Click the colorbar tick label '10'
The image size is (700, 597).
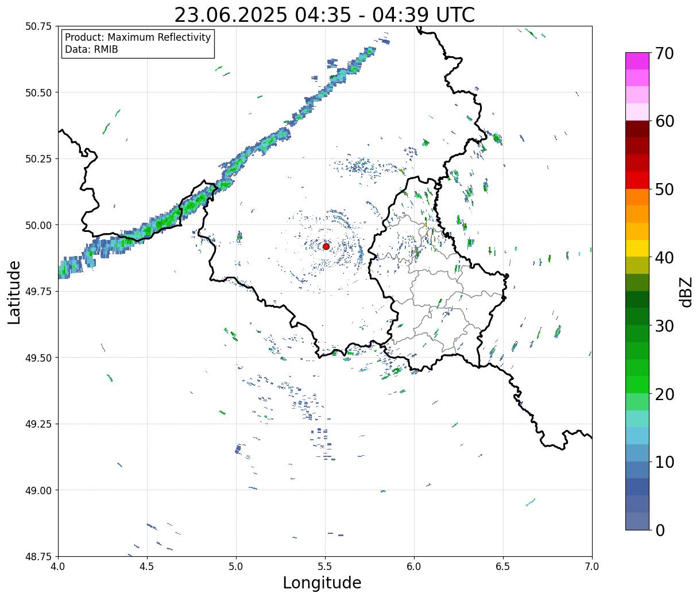tap(664, 462)
